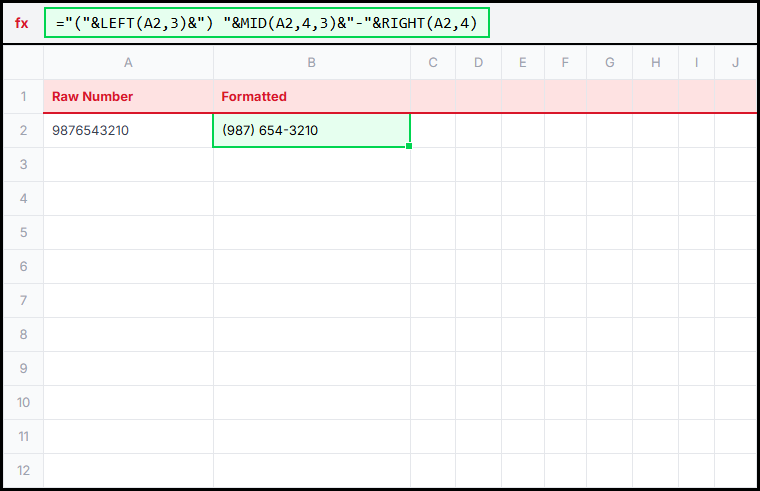Select column J header
This screenshot has width=760, height=491.
[x=735, y=63]
